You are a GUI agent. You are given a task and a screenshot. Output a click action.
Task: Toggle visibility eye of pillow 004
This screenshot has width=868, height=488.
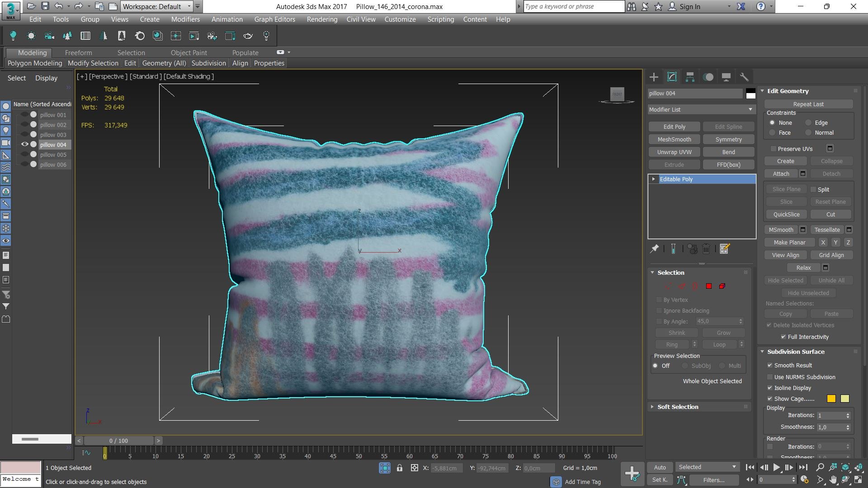tap(25, 145)
